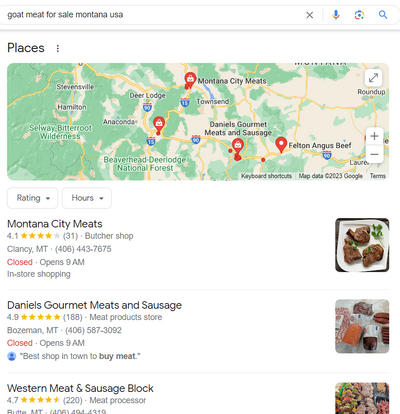Click the Daniels Gourmet Meats map pin
The image size is (400, 414).
point(237,146)
